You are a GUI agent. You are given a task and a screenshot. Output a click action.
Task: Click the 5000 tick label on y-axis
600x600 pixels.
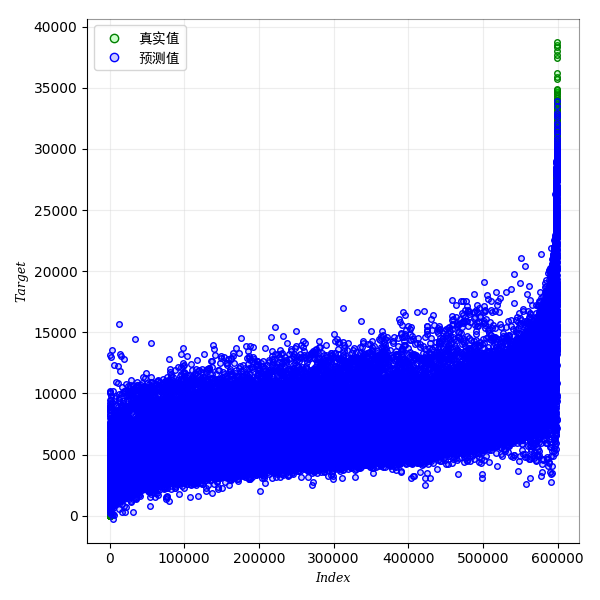[x=61, y=455]
